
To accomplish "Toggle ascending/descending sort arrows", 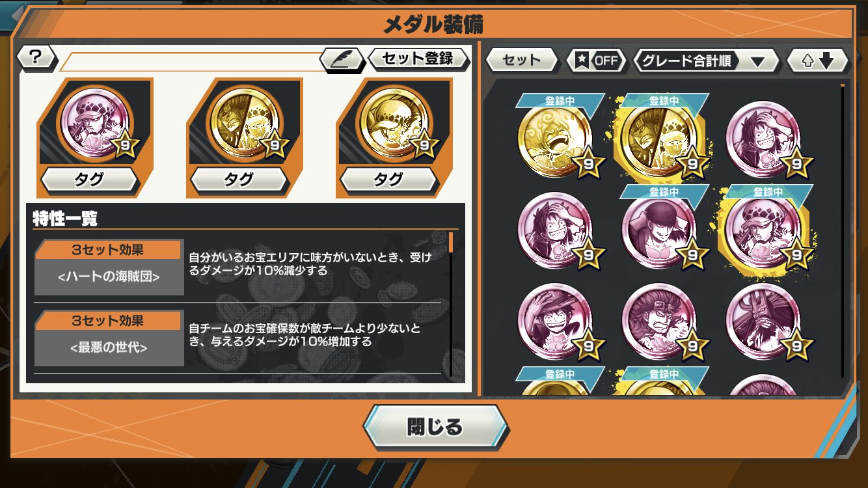I will [817, 61].
